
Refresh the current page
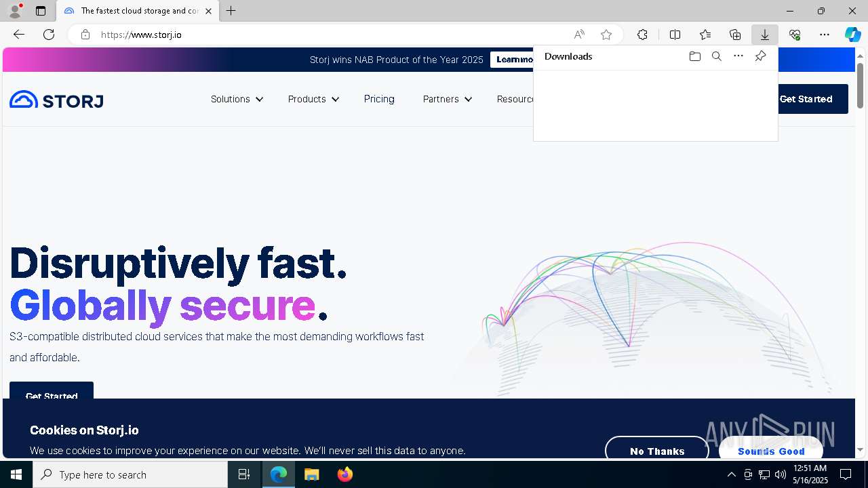tap(49, 35)
